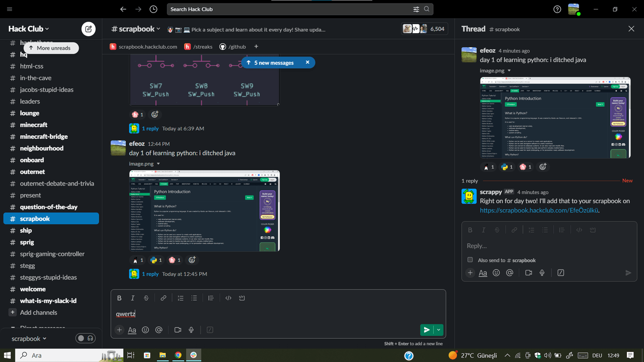644x362 pixels.
Task: View the 6,504 channel members
Action: point(424,29)
